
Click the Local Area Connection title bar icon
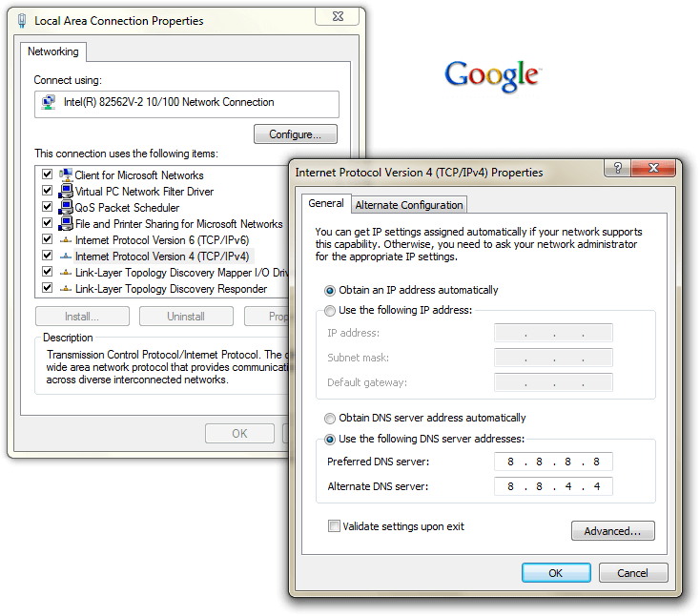pyautogui.click(x=21, y=21)
